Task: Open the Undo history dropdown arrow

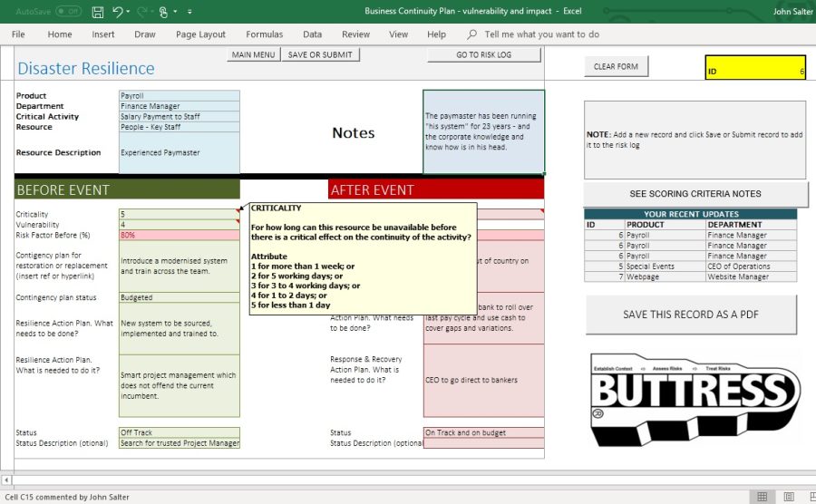Action: (x=128, y=12)
